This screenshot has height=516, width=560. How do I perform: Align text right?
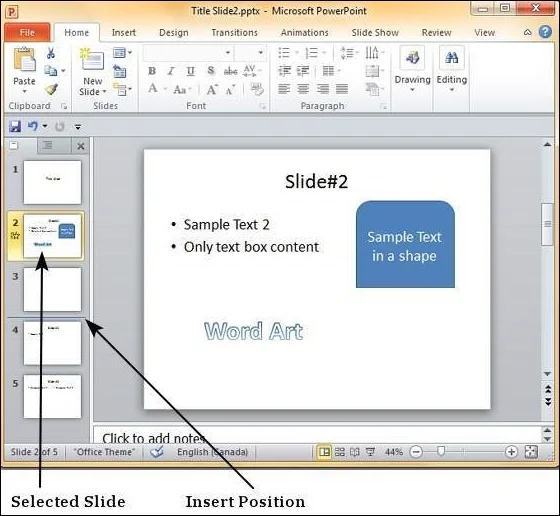pos(323,89)
